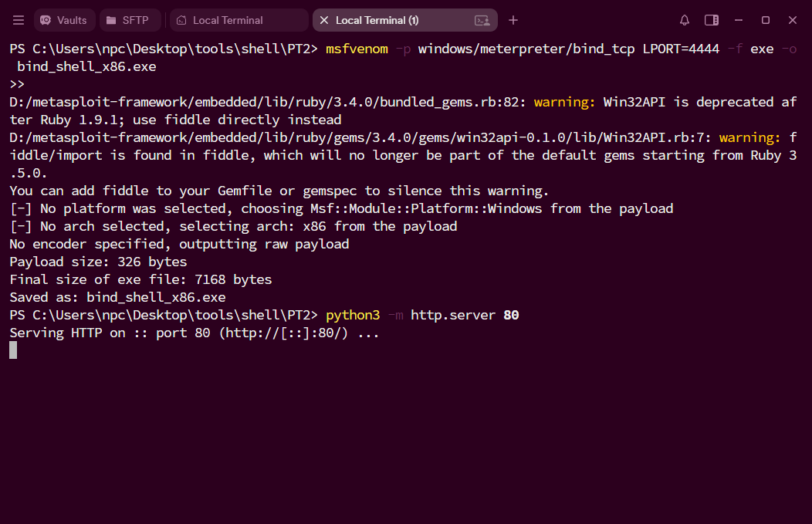Open the hamburger main menu
The height and width of the screenshot is (524, 812).
19,20
